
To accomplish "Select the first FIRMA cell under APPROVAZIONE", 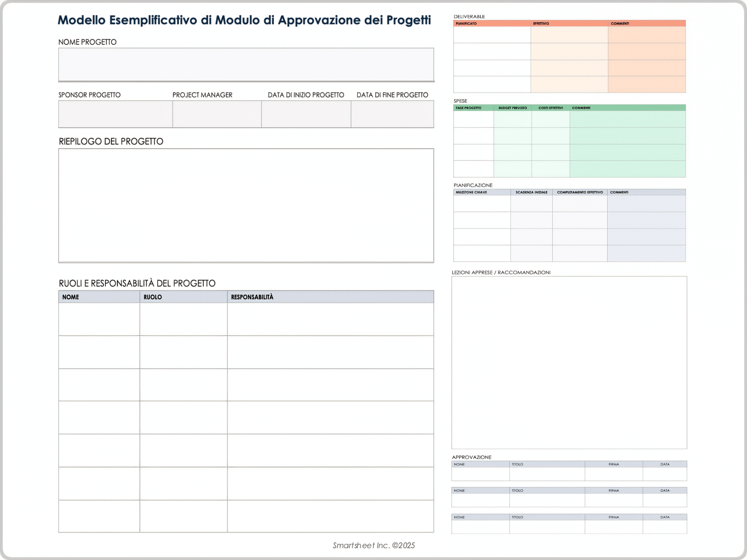I will [x=614, y=474].
